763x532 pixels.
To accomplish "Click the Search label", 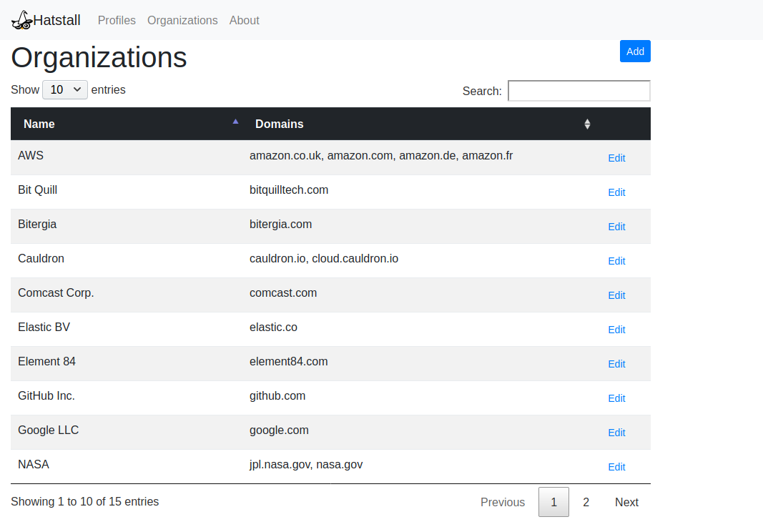I will coord(482,91).
